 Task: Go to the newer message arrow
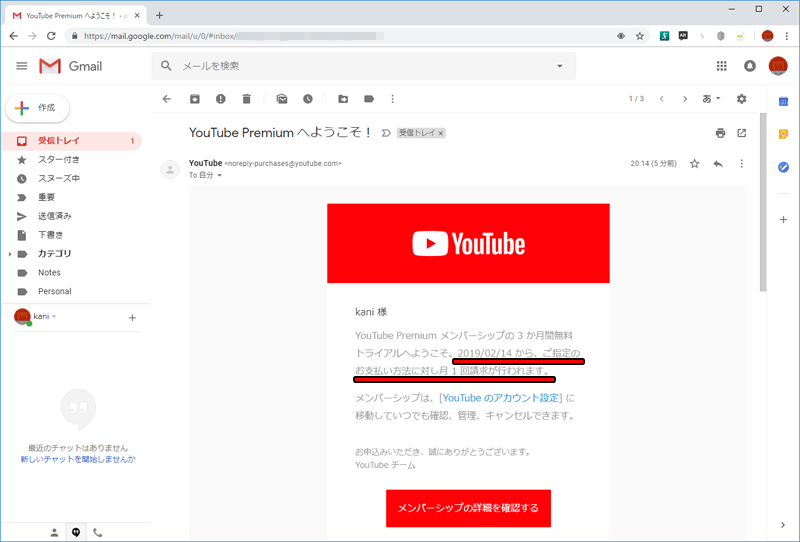tap(662, 99)
